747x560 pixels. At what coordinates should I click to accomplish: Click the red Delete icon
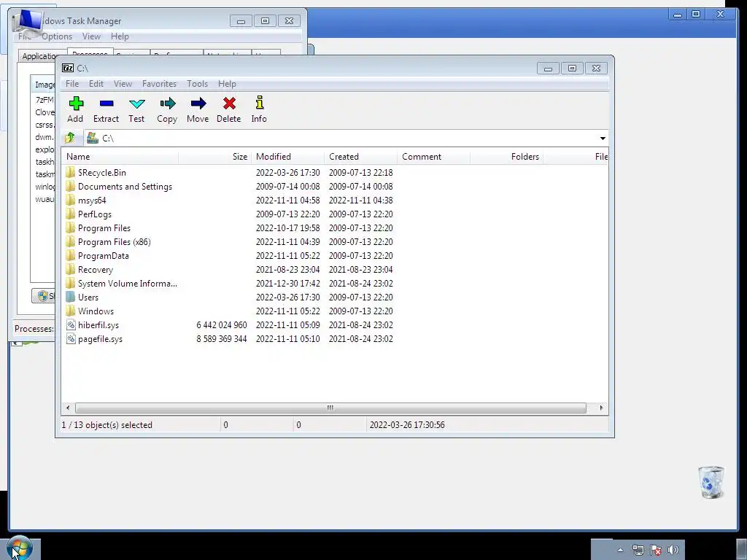click(229, 104)
